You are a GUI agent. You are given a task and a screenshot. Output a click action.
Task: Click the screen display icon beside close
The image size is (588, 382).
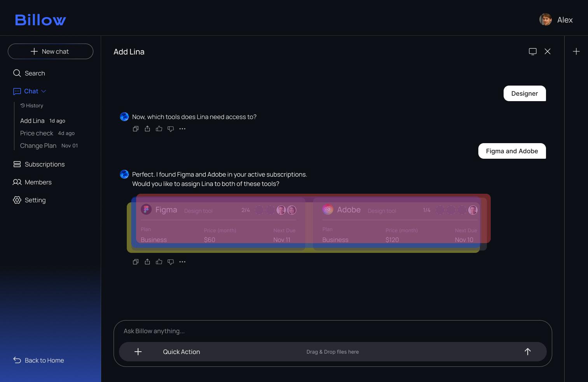533,51
